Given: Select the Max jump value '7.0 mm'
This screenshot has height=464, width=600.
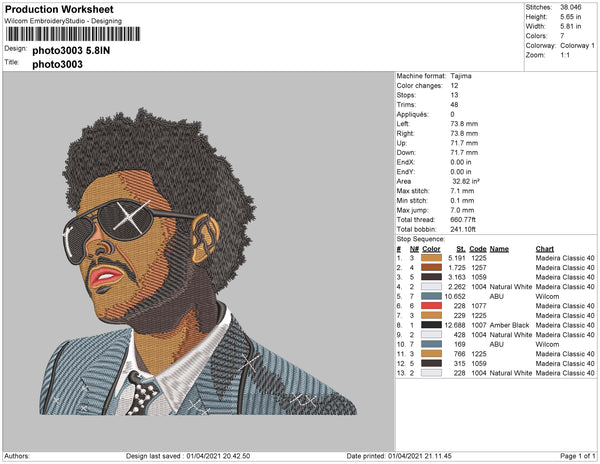Looking at the screenshot, I should [462, 210].
